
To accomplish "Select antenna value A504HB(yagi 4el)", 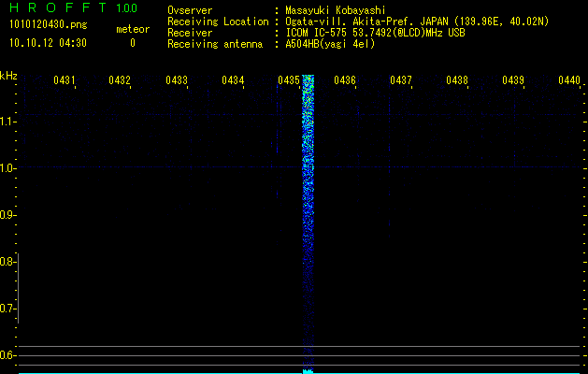I will (330, 44).
